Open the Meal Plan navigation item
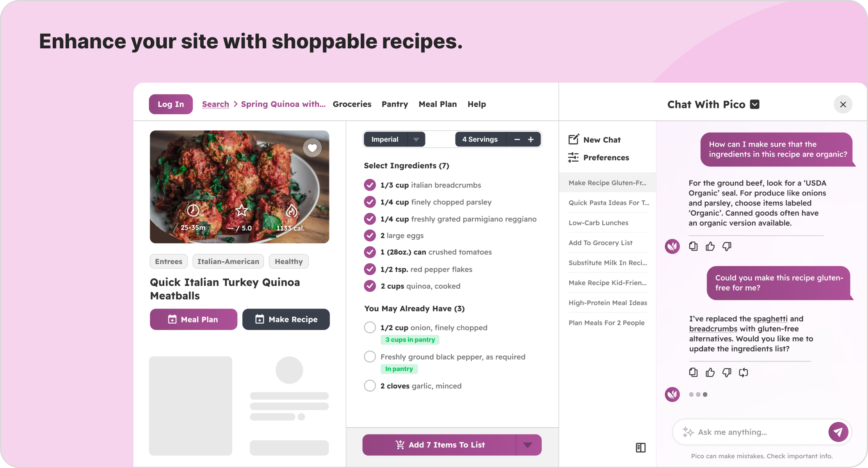This screenshot has height=468, width=868. click(x=438, y=104)
